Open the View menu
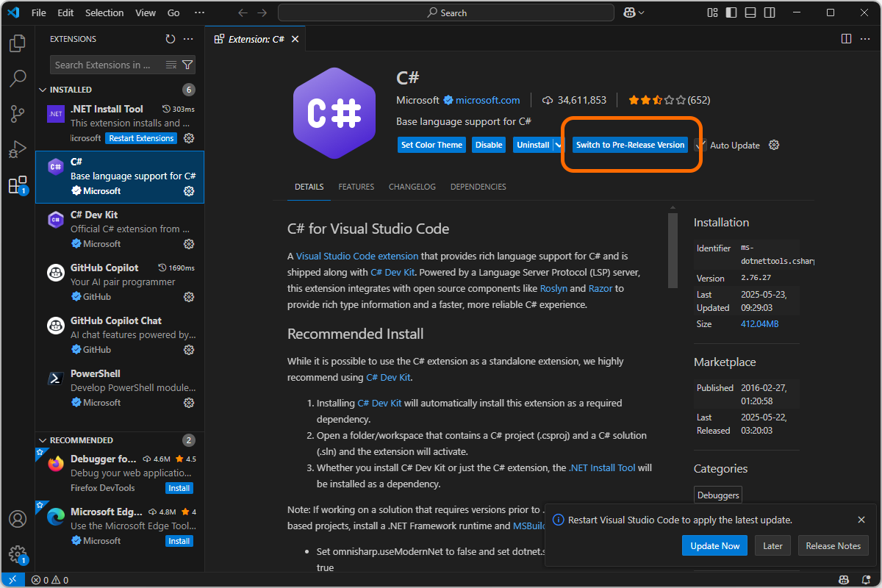The width and height of the screenshot is (882, 588). (x=145, y=12)
